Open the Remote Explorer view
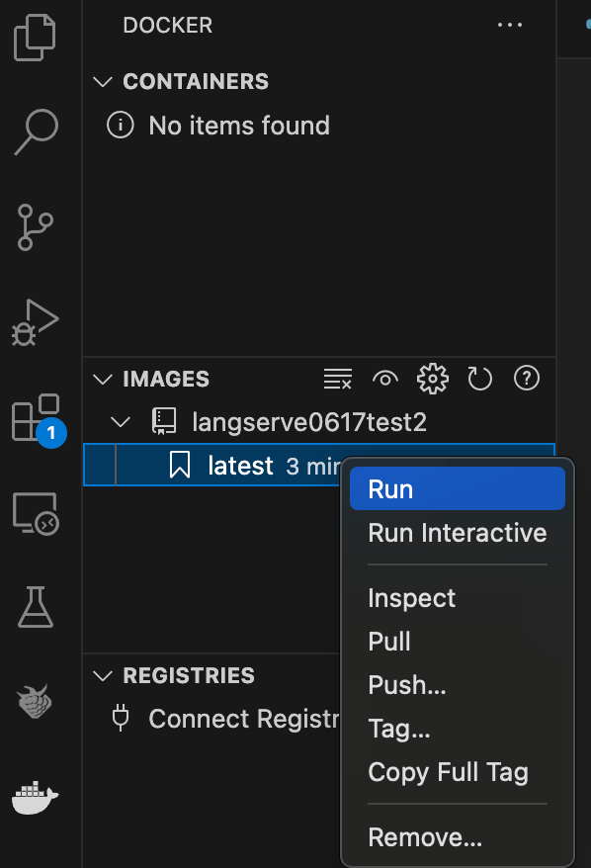Image resolution: width=591 pixels, height=868 pixels. (36, 513)
